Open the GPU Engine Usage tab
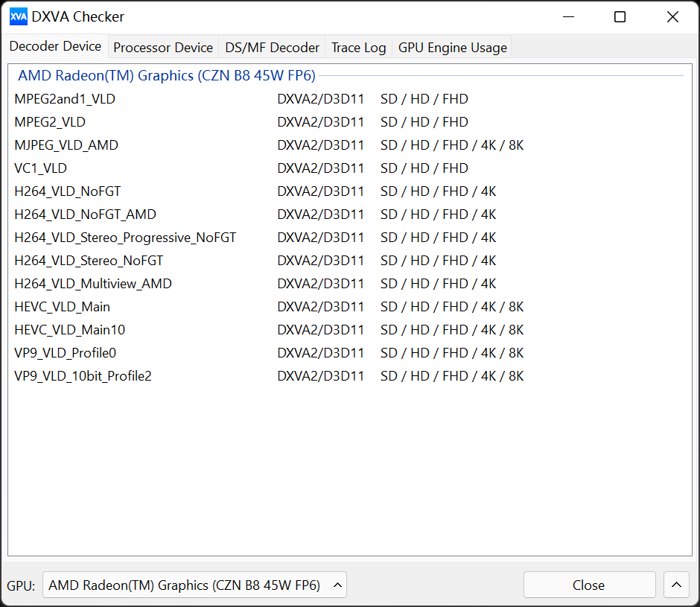Image resolution: width=700 pixels, height=607 pixels. coord(452,48)
